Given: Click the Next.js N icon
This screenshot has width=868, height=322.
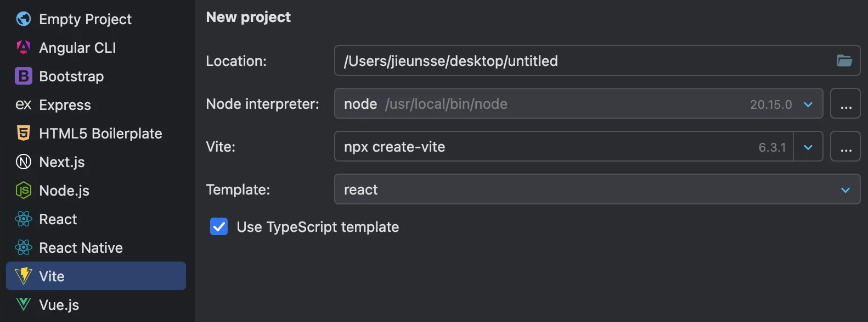Looking at the screenshot, I should (x=24, y=162).
